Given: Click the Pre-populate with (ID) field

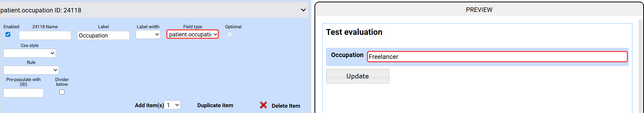Looking at the screenshot, I should [x=23, y=93].
